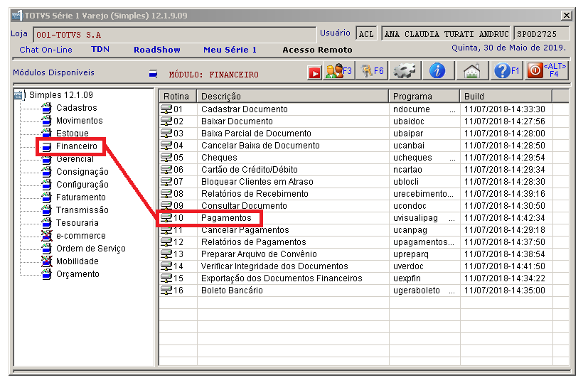Sort by the Rotina column header

[x=178, y=97]
